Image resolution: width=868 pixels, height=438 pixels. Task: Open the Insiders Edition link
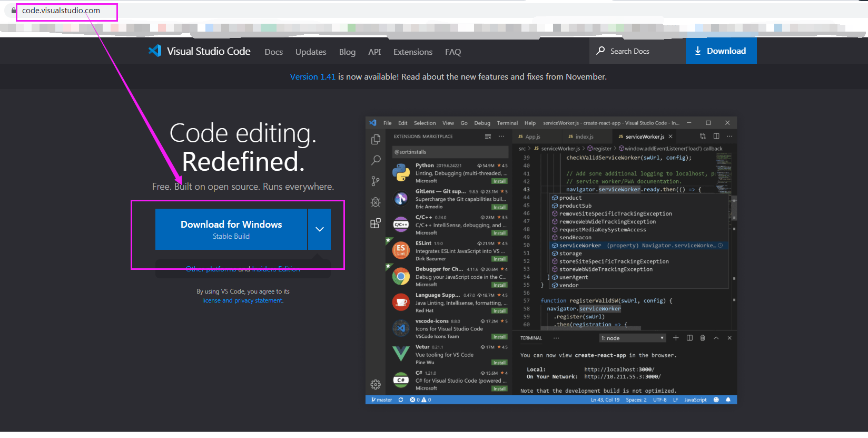276,269
